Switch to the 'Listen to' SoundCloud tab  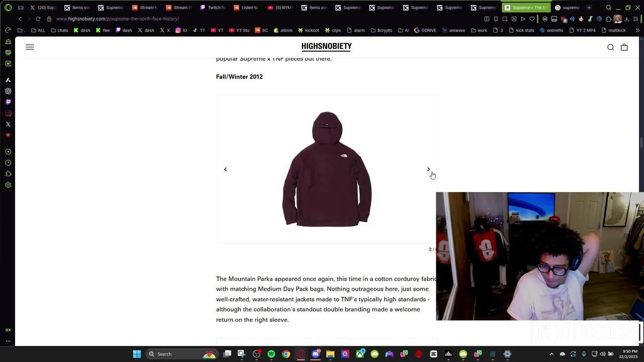[x=246, y=8]
